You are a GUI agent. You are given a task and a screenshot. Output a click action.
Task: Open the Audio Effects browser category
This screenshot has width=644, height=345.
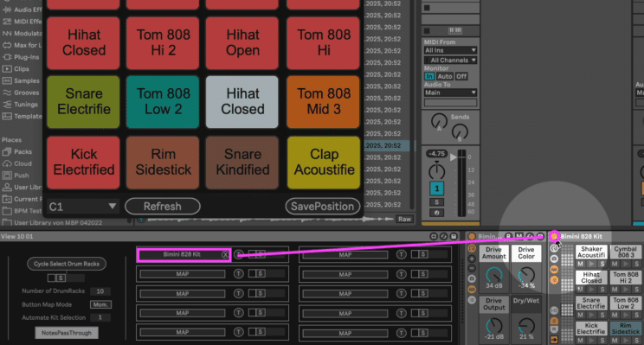pos(23,10)
